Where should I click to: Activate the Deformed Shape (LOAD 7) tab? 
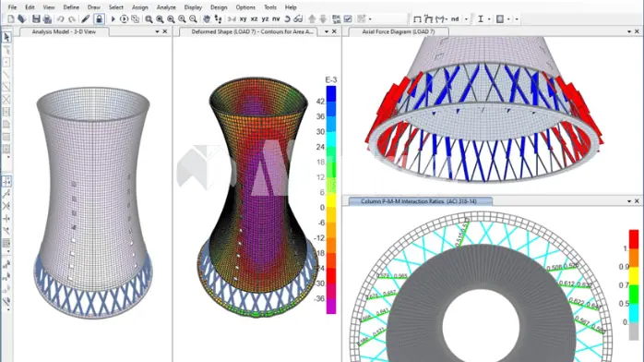pos(252,31)
